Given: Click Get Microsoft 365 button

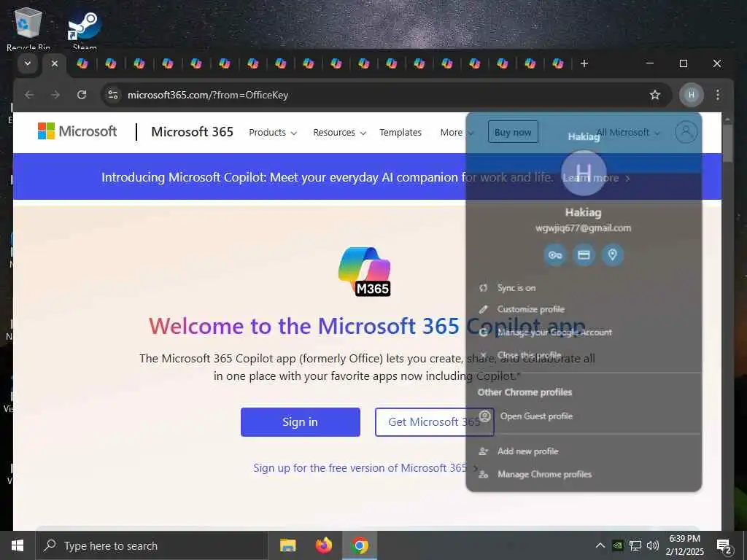Looking at the screenshot, I should 434,422.
